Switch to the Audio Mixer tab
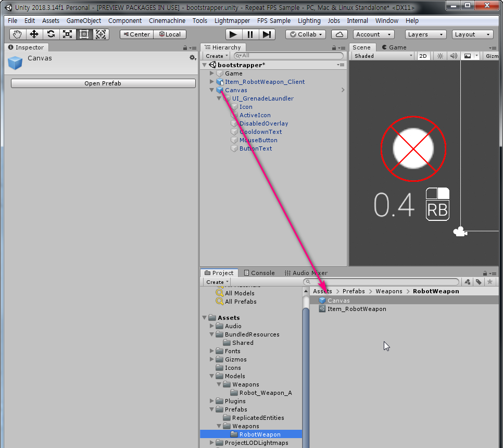503x448 pixels. coord(306,273)
